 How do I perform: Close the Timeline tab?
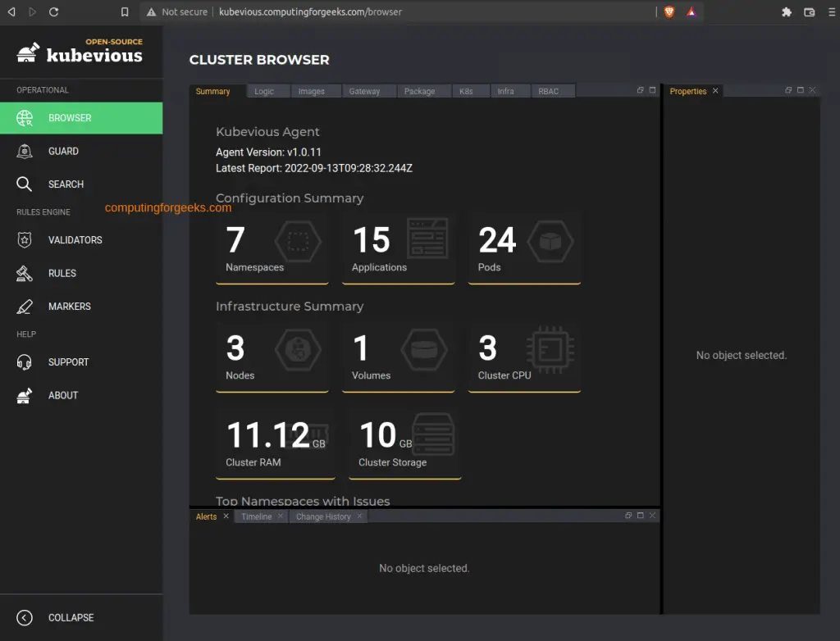tap(281, 516)
